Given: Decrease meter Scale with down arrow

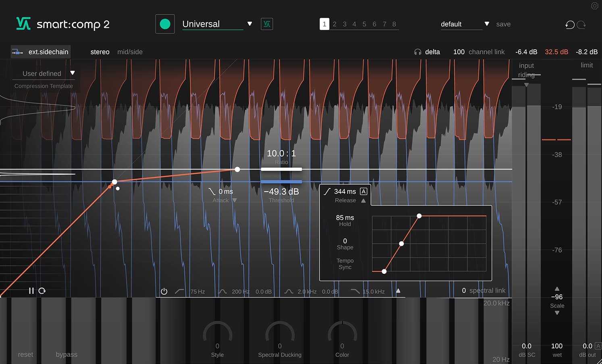Looking at the screenshot, I should coord(557,313).
